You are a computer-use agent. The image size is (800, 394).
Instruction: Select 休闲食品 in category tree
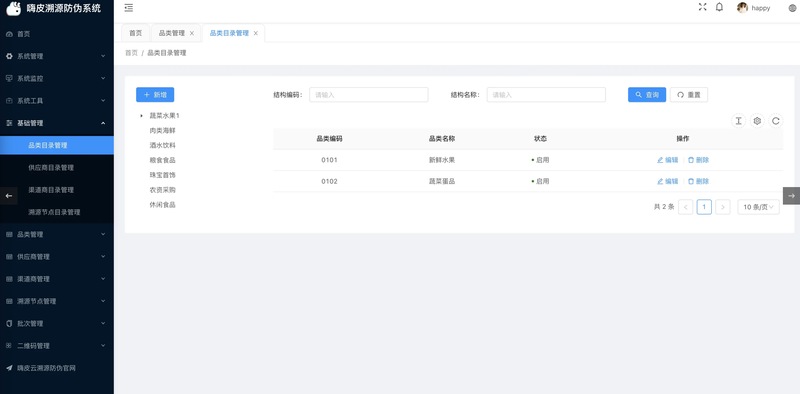coord(162,205)
